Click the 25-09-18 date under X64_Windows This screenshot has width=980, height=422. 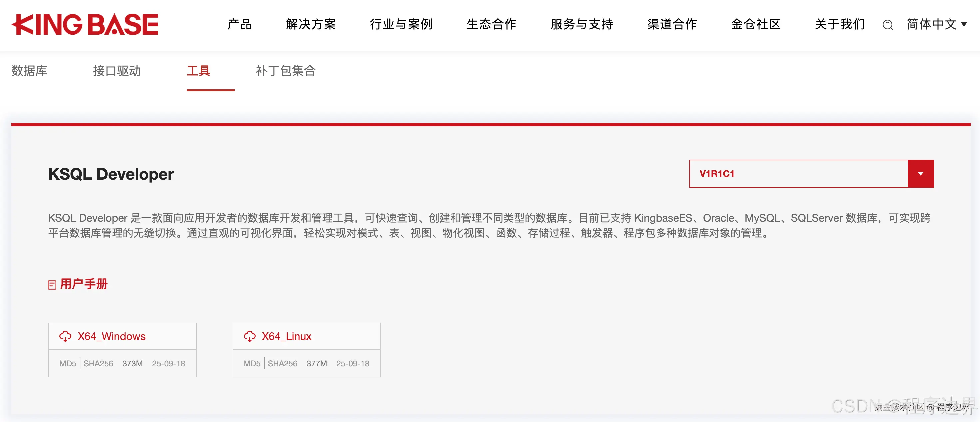pos(169,363)
